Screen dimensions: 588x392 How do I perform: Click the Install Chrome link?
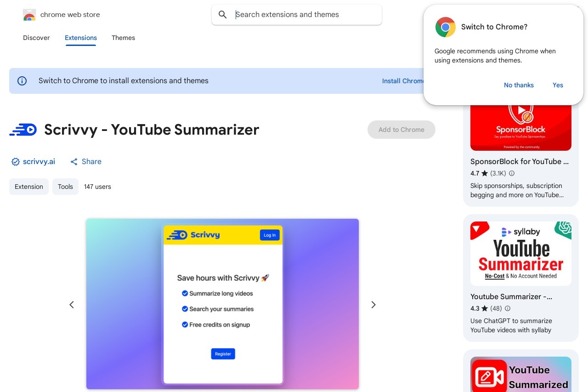(x=403, y=81)
